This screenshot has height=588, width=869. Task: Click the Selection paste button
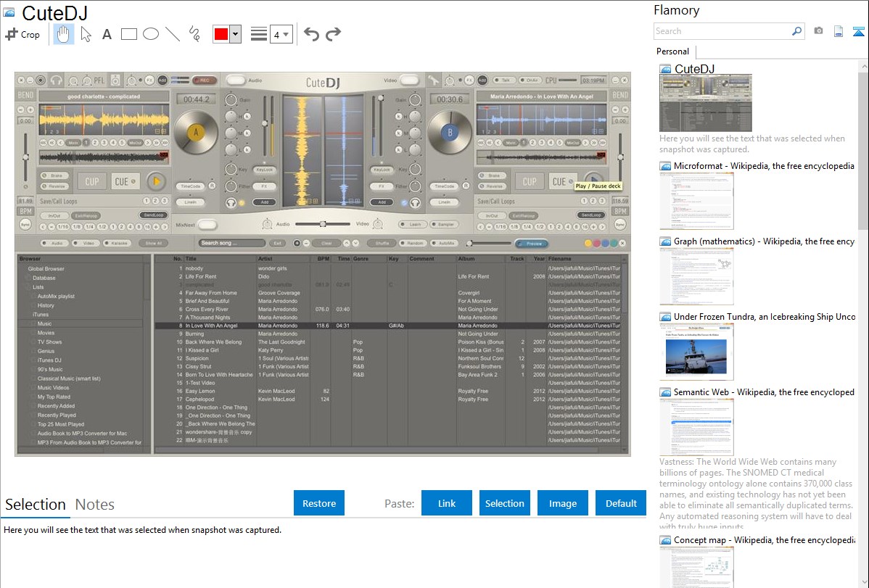pos(505,503)
